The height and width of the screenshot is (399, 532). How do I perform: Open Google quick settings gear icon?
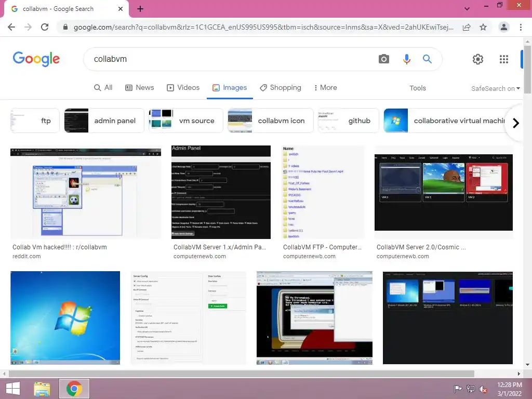point(478,59)
